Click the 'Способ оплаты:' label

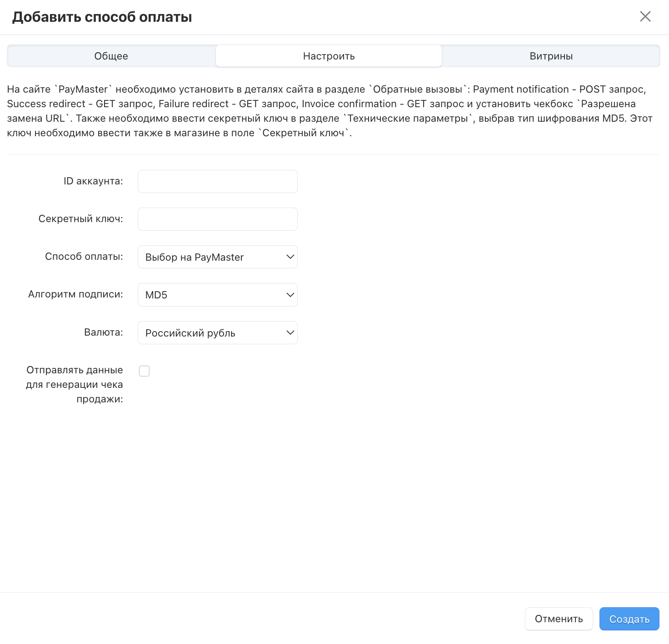84,257
